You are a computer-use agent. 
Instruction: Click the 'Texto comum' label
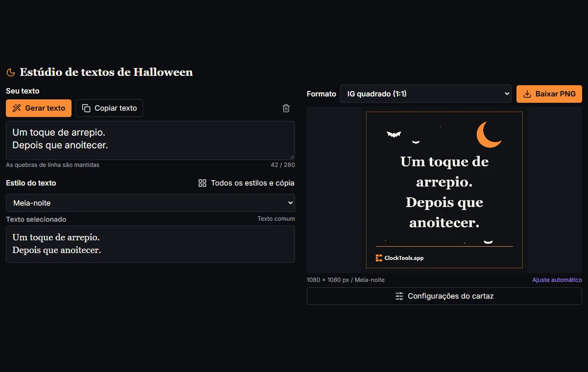pos(276,219)
